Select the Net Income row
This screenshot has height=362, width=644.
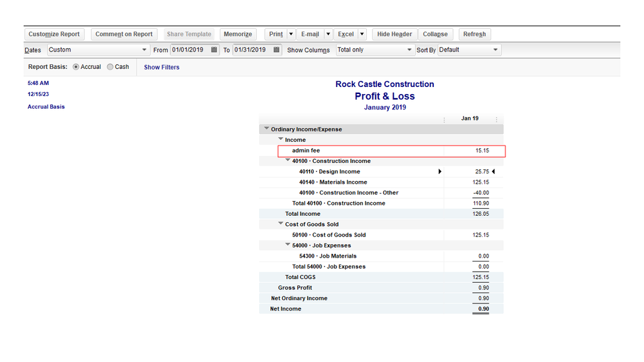pyautogui.click(x=381, y=309)
